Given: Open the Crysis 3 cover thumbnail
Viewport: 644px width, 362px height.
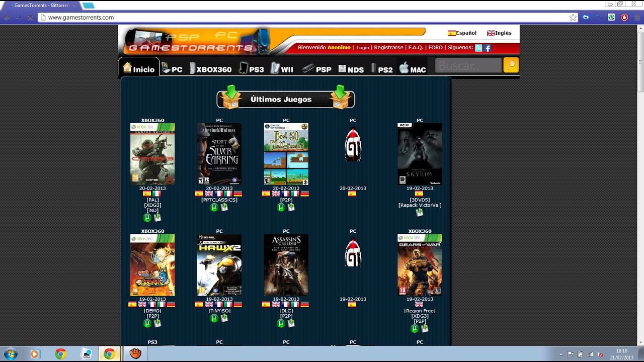Looking at the screenshot, I should (152, 154).
